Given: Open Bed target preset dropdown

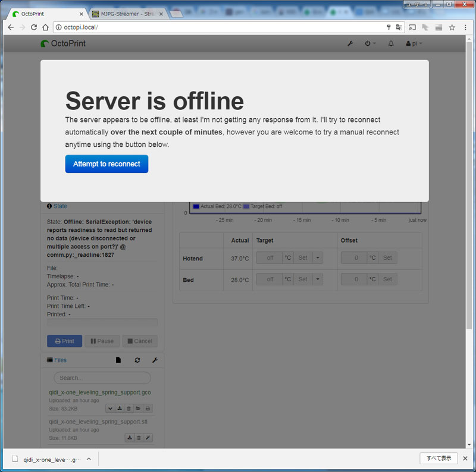Looking at the screenshot, I should coord(318,279).
